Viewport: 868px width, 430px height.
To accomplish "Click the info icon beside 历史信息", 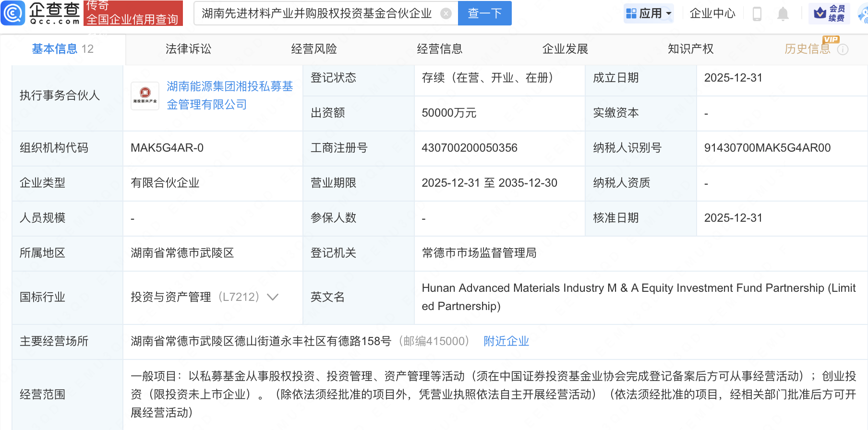I will (x=843, y=49).
